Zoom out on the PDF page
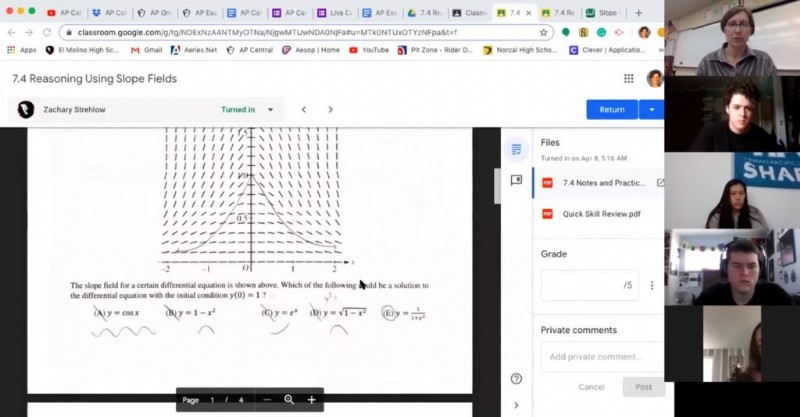The height and width of the screenshot is (417, 800). [x=267, y=400]
